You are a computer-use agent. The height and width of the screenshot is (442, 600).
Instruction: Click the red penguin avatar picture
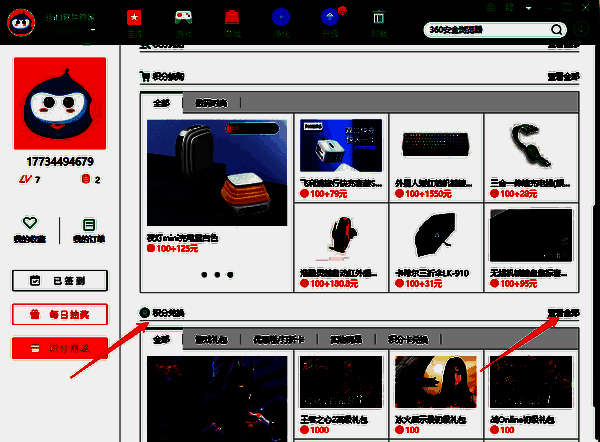pyautogui.click(x=59, y=104)
